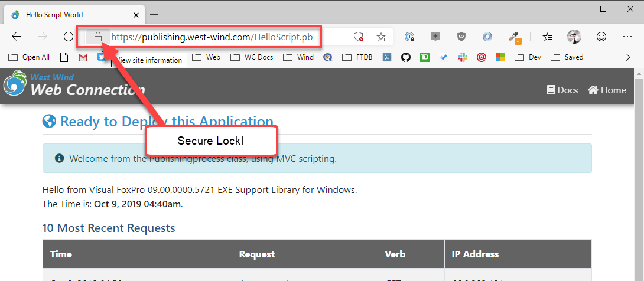The height and width of the screenshot is (281, 644).
Task: Open the favorites list icon
Action: pos(547,37)
